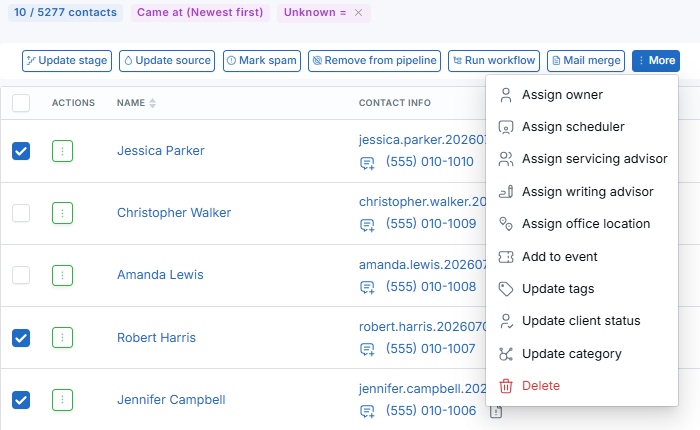Viewport: 700px width, 430px height.
Task: Click Mail merge button
Action: 586,61
